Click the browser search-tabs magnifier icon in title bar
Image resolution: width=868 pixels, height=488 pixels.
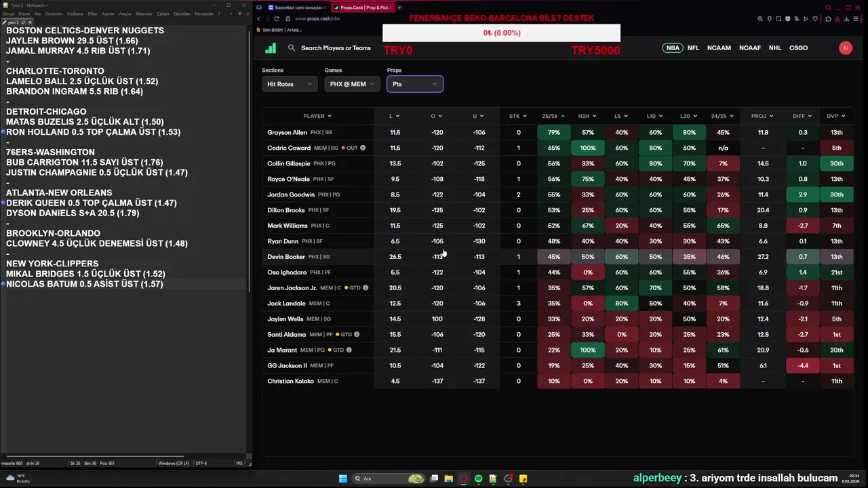[828, 7]
